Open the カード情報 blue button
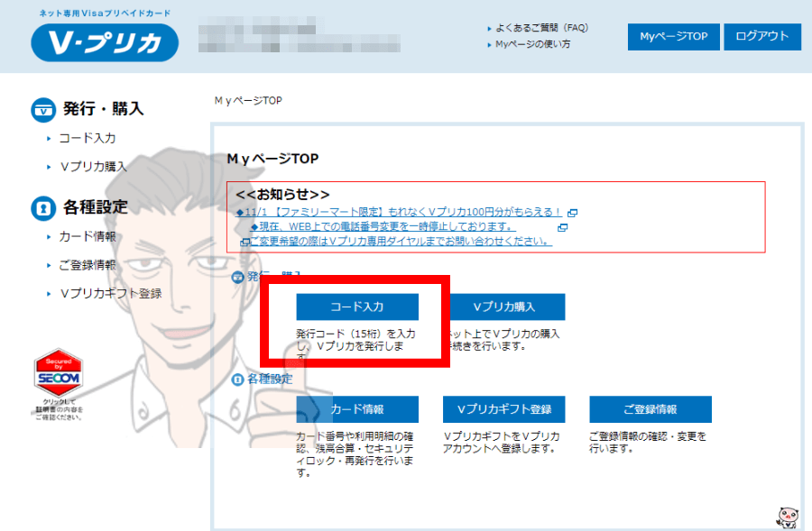 pos(356,409)
